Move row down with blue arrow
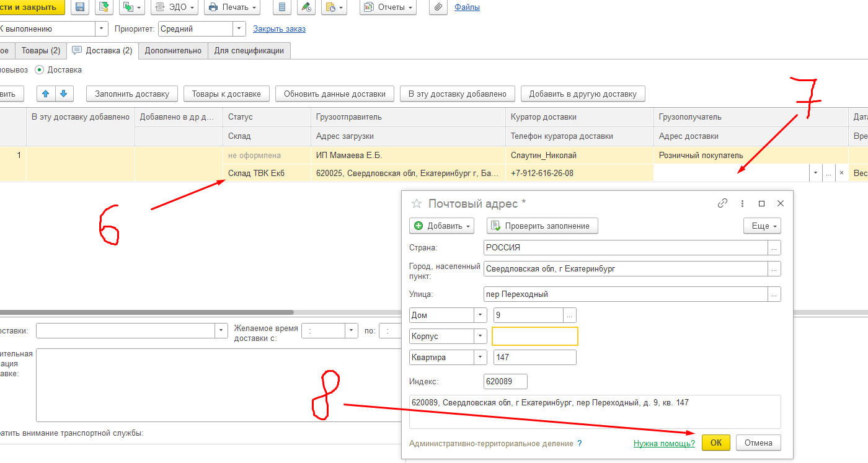Viewport: 868px width, 463px height. (x=64, y=94)
